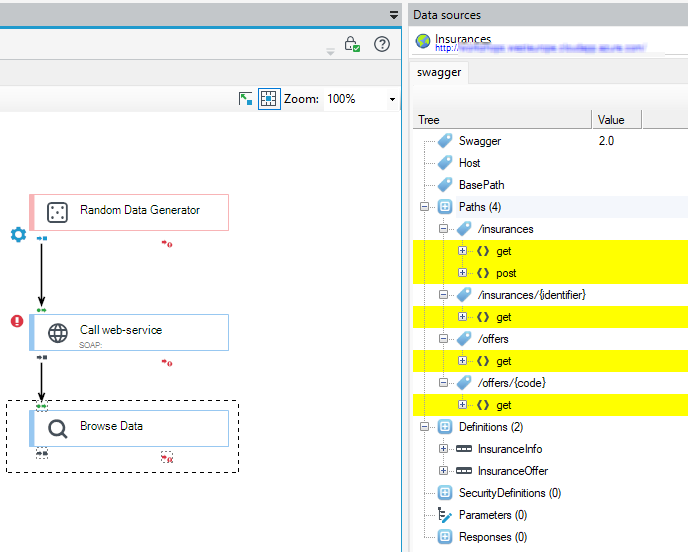The width and height of the screenshot is (688, 552).
Task: Click Browse Data green input port
Action: tap(42, 406)
